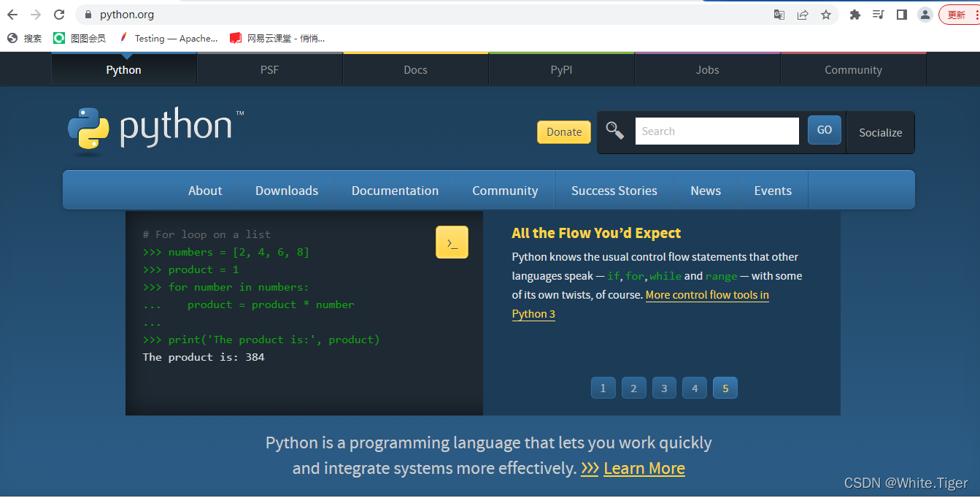Open the Community navigation bar menu

(x=505, y=191)
